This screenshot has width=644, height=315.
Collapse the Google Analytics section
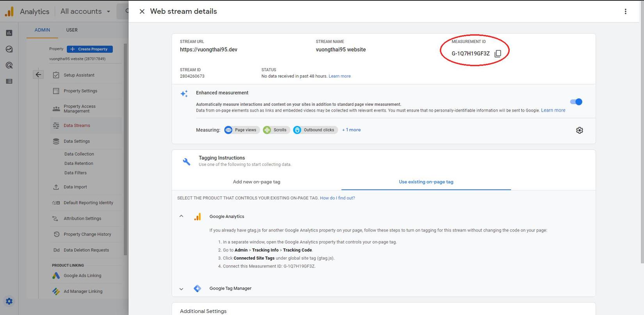pyautogui.click(x=181, y=216)
